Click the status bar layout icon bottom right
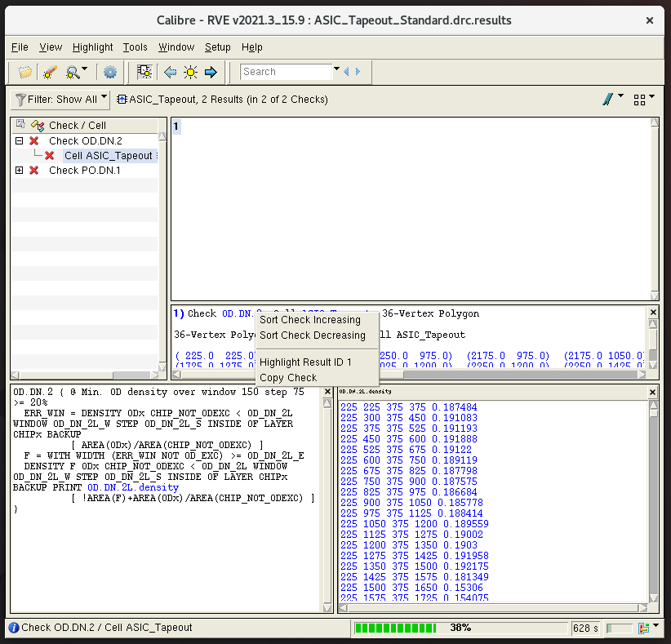Viewport: 671px width, 644px height. click(643, 628)
